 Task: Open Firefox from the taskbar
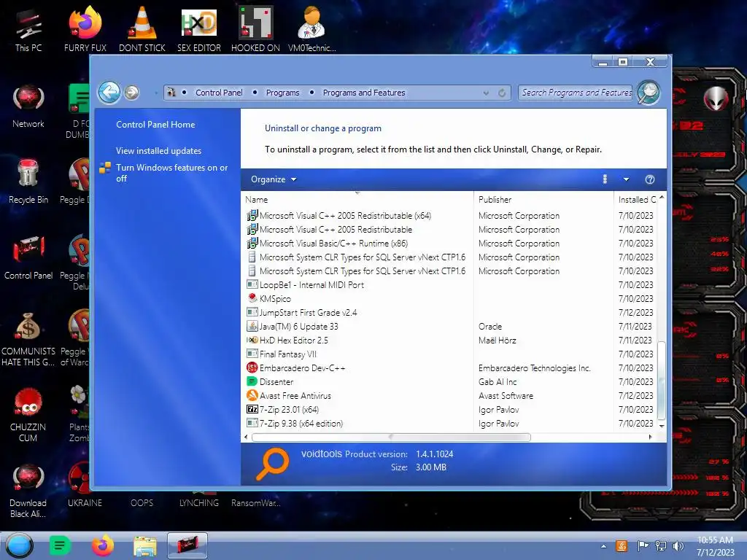(102, 545)
